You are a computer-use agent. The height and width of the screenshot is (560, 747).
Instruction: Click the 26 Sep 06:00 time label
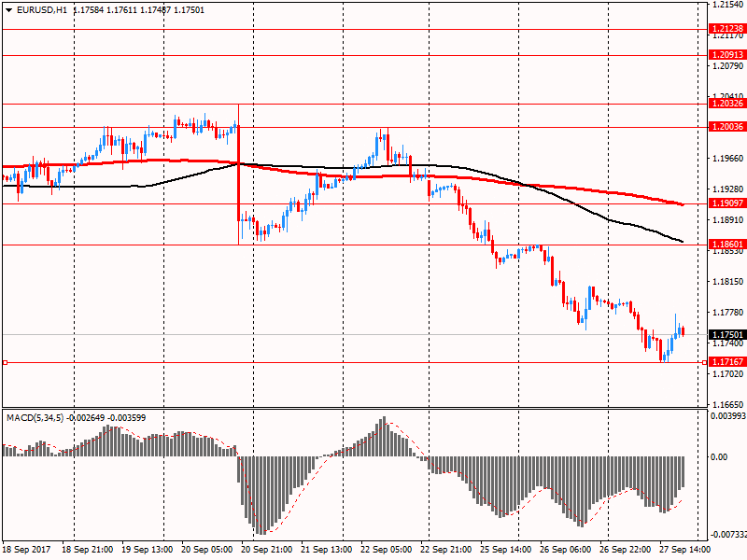pyautogui.click(x=566, y=550)
